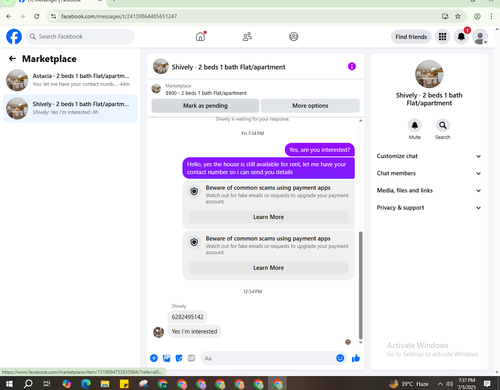Open the Facebook menu grid icon
The width and height of the screenshot is (500, 390).
(442, 37)
